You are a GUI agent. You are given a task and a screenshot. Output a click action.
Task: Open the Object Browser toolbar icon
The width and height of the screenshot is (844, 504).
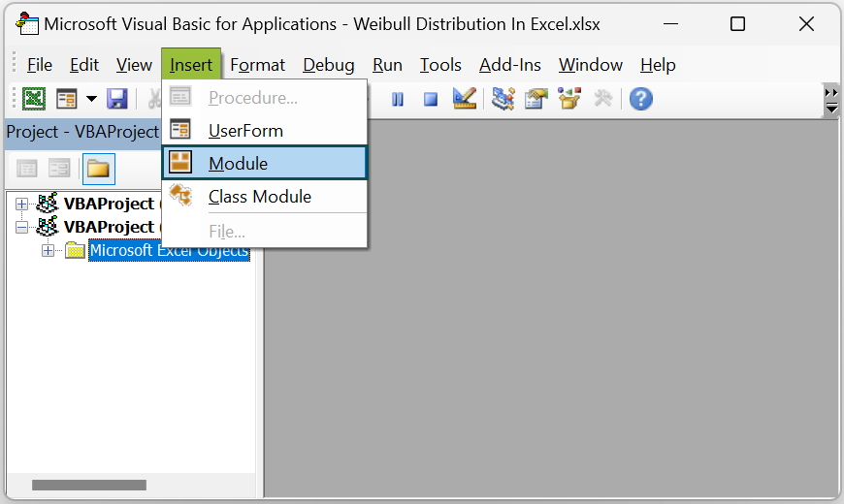[x=569, y=99]
